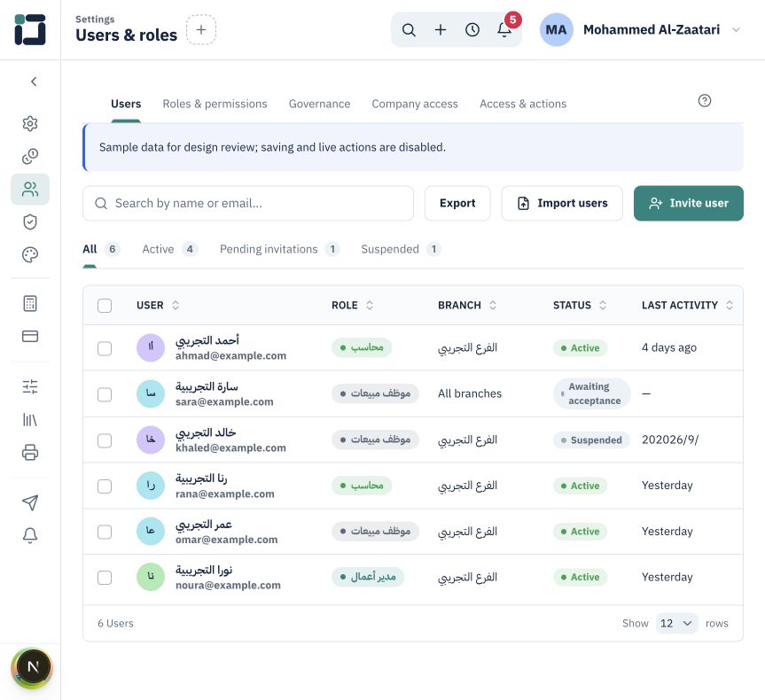Focus the search by name or email field
The height and width of the screenshot is (700, 765).
[x=248, y=203]
